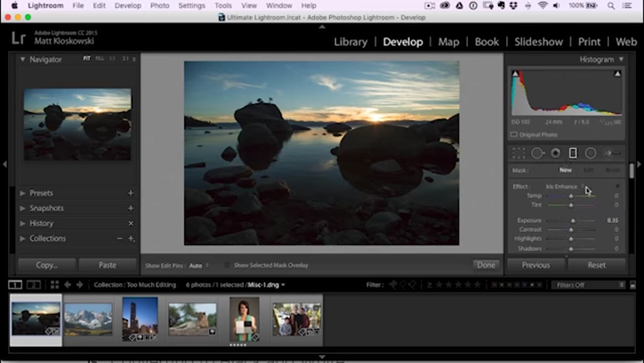Click the Collections minus icon
This screenshot has width=644, height=363.
click(120, 238)
